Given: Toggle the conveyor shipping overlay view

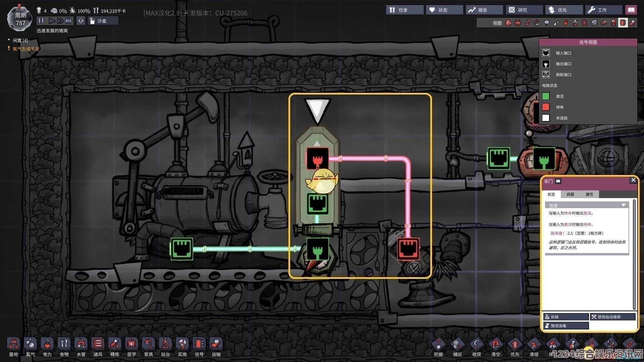Looking at the screenshot, I should pos(632,23).
